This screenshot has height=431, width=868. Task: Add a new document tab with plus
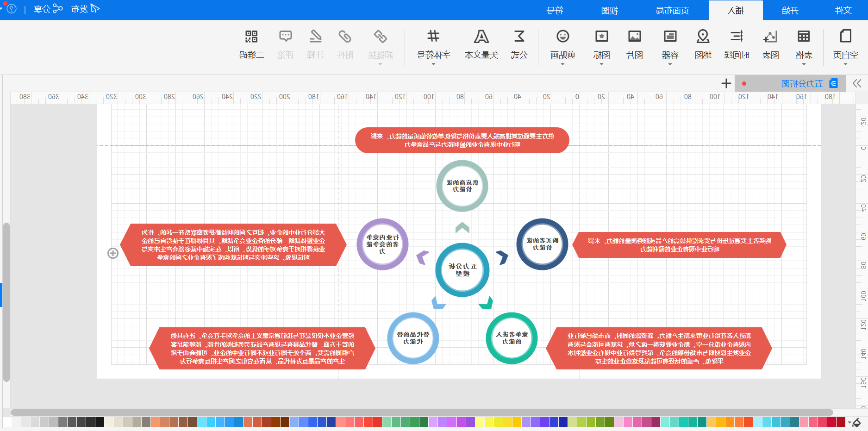click(x=726, y=83)
